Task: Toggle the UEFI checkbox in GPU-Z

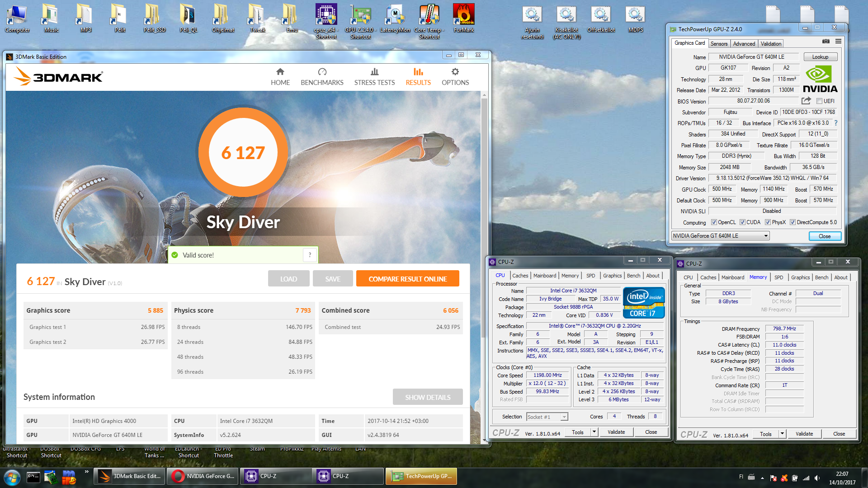Action: 819,101
